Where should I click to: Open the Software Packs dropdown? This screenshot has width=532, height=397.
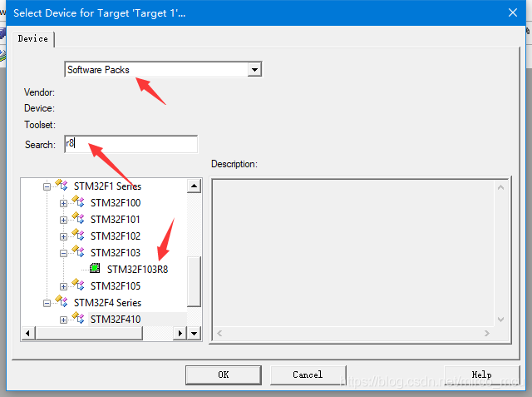click(254, 70)
